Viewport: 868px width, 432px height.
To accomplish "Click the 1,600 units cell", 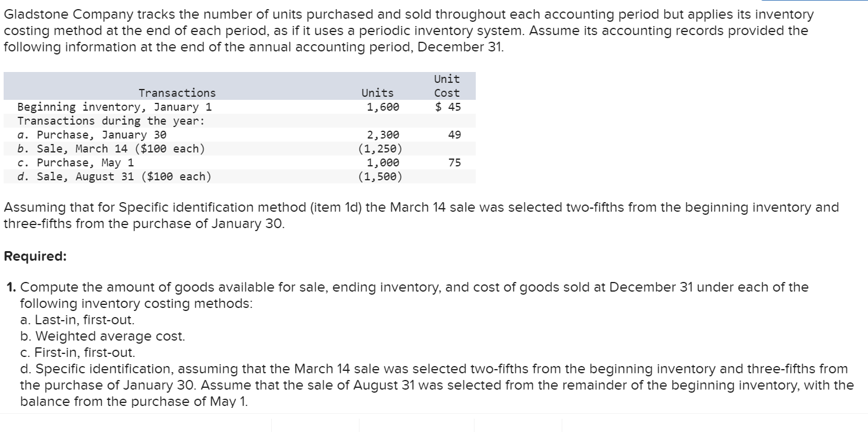I will (x=383, y=107).
